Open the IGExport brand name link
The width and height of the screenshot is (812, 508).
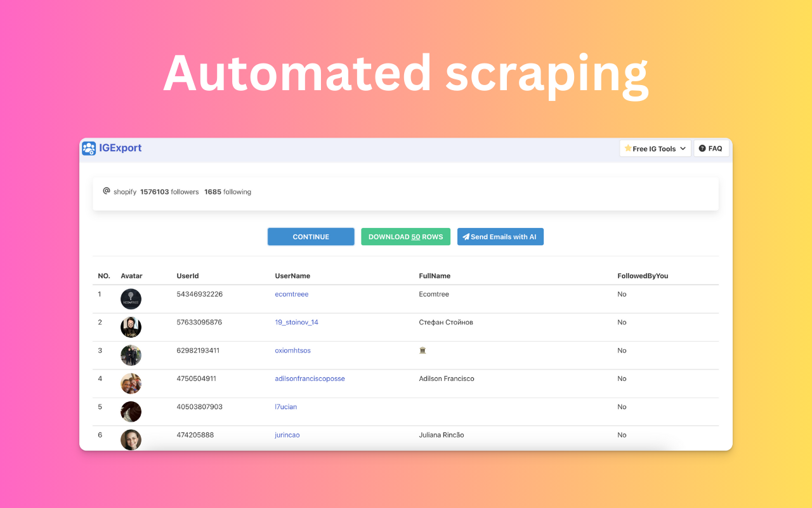(x=120, y=148)
